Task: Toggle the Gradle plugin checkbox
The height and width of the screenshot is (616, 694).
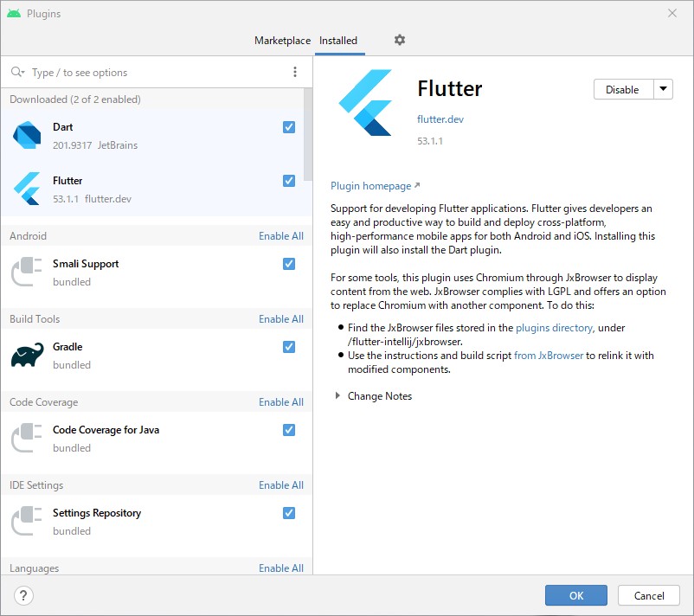Action: tap(288, 347)
